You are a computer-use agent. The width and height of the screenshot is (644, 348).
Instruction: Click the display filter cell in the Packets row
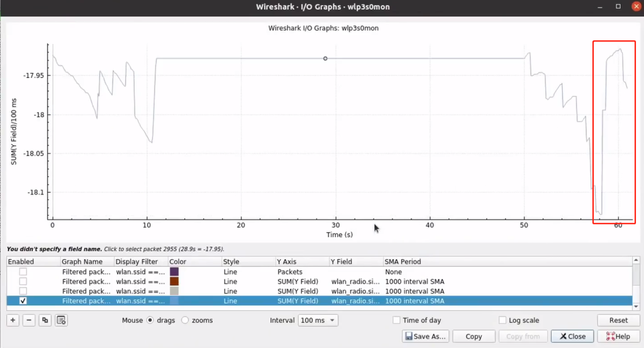pos(140,272)
